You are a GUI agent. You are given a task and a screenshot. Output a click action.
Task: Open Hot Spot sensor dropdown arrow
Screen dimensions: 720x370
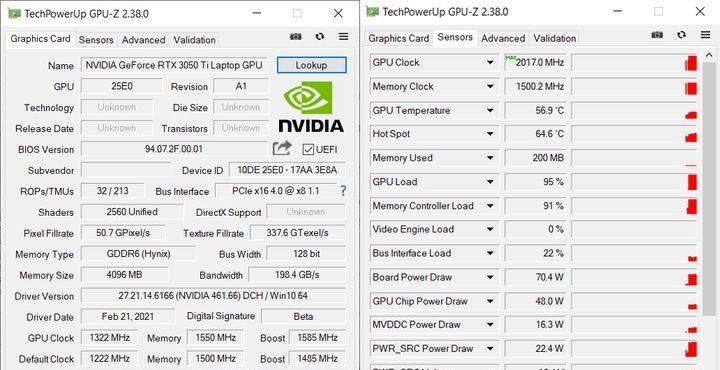pos(490,134)
